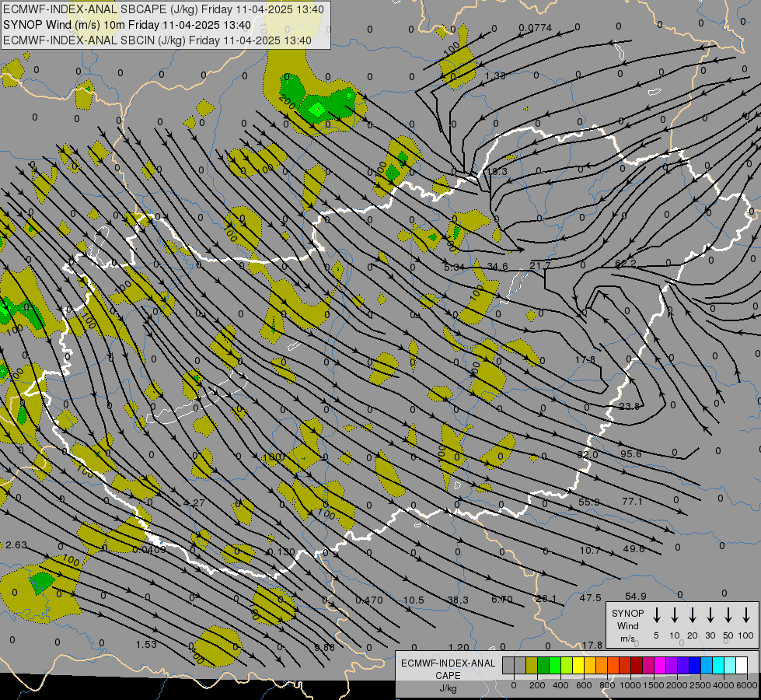Screen dimensions: 761x700
Task: Click the '1000' tick on the CAPE scale
Action: [630, 685]
